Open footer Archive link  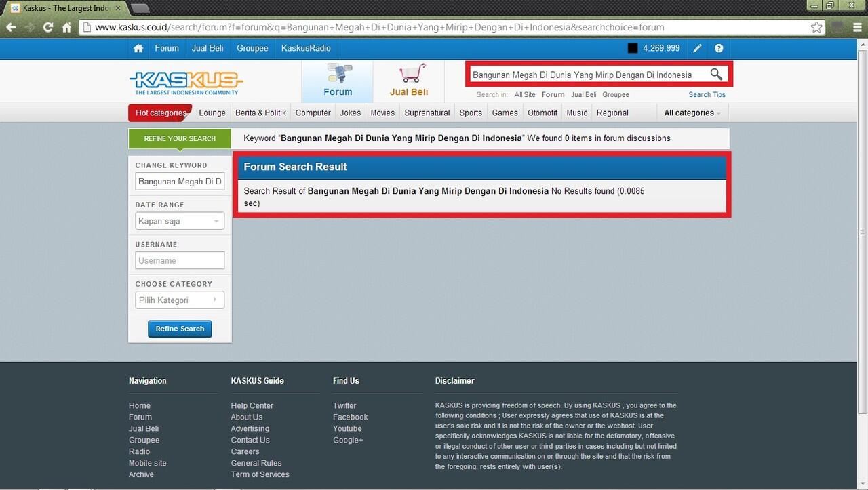point(141,474)
